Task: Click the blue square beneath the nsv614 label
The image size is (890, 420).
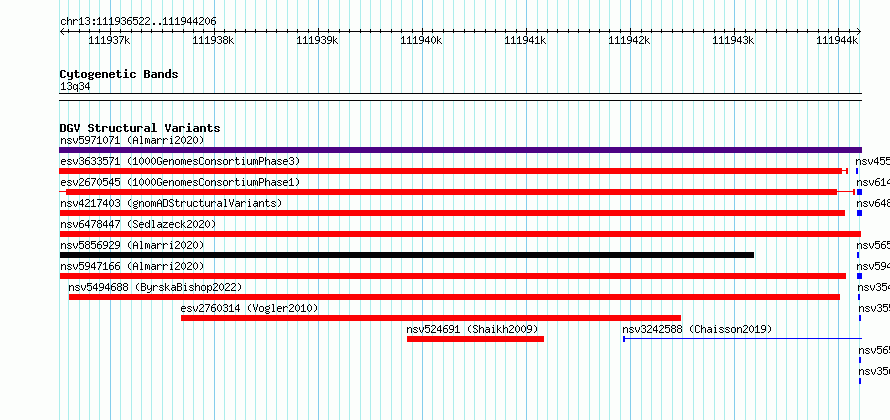Action: pyautogui.click(x=859, y=192)
